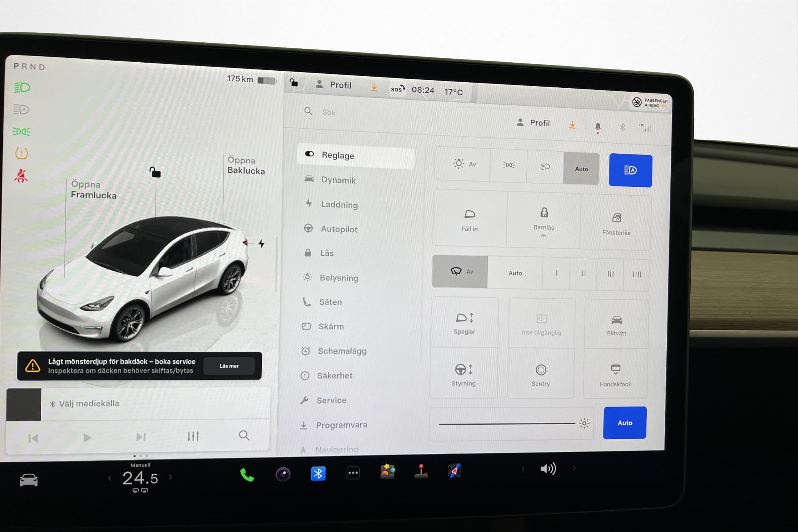Open the three-dots app launcher
The height and width of the screenshot is (532, 798).
[x=353, y=473]
